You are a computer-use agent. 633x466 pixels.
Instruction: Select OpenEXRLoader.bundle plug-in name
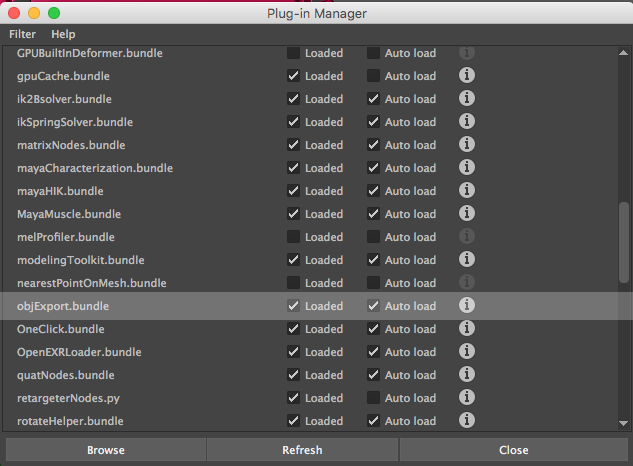click(79, 352)
